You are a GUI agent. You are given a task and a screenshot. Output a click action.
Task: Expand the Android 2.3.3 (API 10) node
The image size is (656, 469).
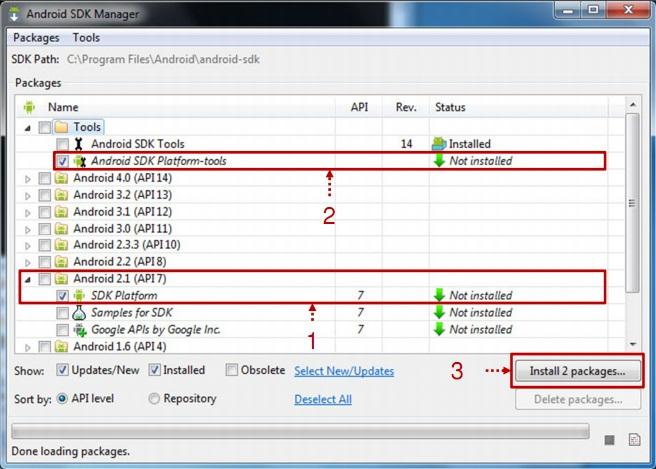(28, 246)
